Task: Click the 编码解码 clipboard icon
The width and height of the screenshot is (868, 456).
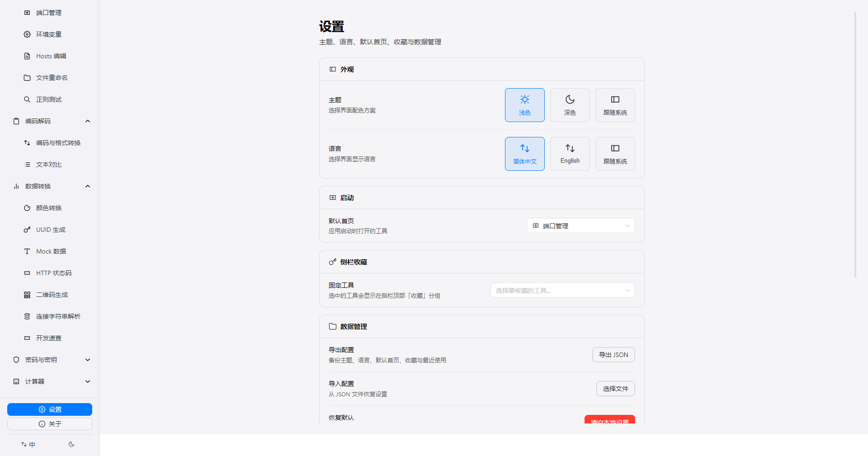Action: pos(16,121)
